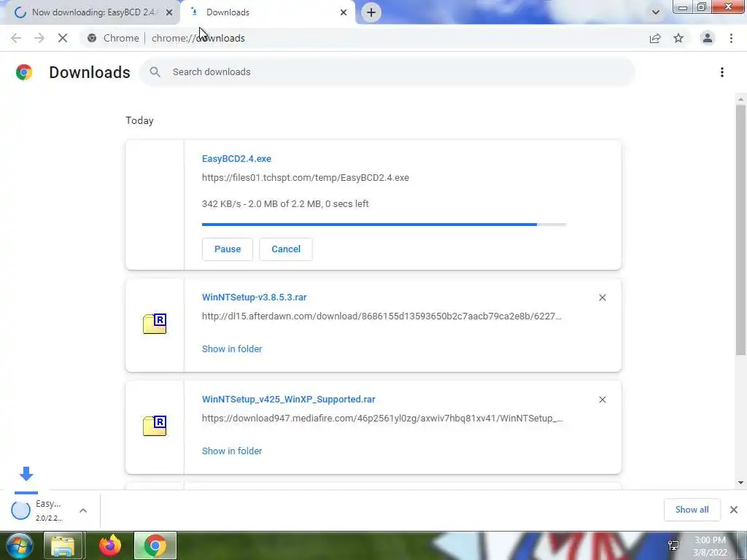Viewport: 747px width, 560px height.
Task: Remove WinNTSetup-v3.8.5.3.rar from the list
Action: pyautogui.click(x=602, y=297)
